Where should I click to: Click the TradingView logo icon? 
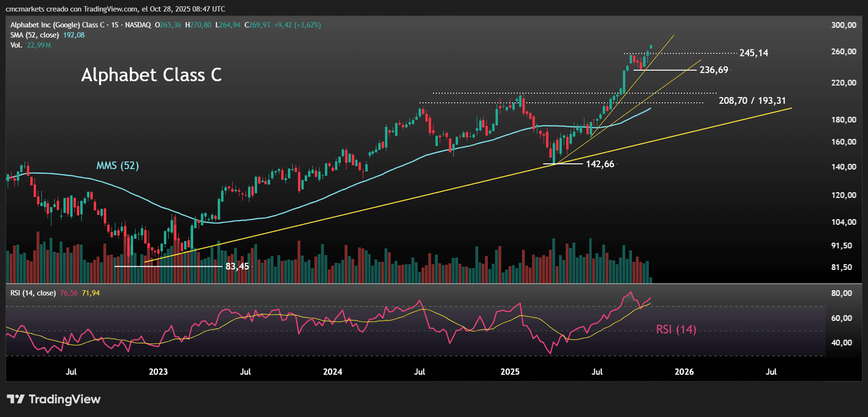coord(15,399)
